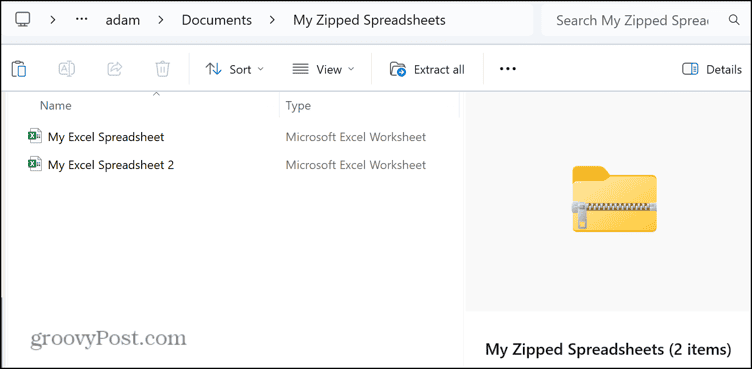Select the My Excel Spreadsheet 2 file
Screen dimensions: 752x369
(x=101, y=165)
